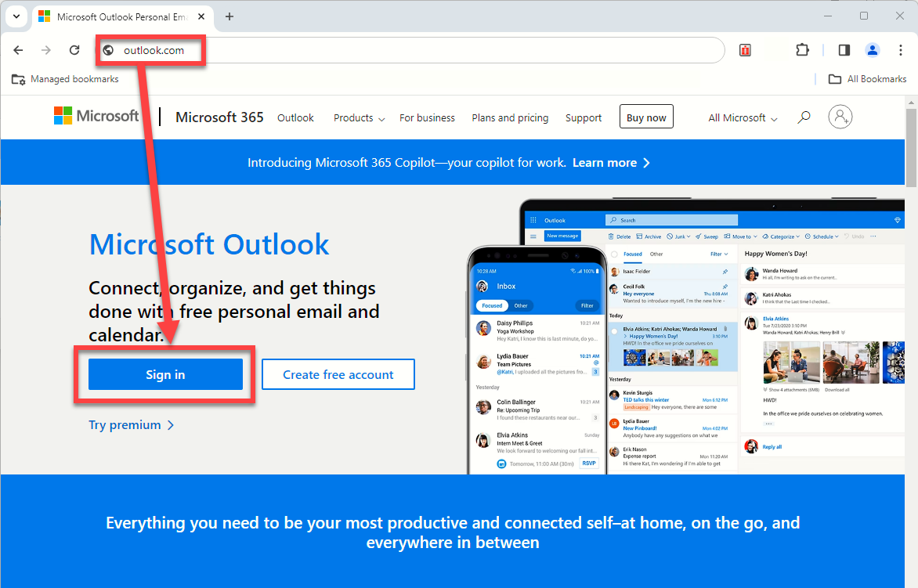The image size is (918, 588).
Task: Open the All Bookmarks folder
Action: pyautogui.click(x=868, y=79)
